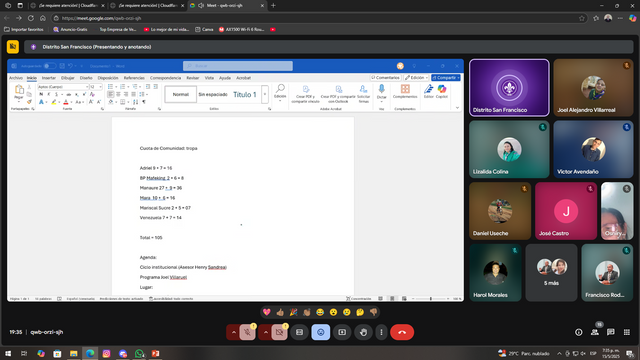
Task: Switch to first Cloudflare browser tab
Action: pos(68,6)
